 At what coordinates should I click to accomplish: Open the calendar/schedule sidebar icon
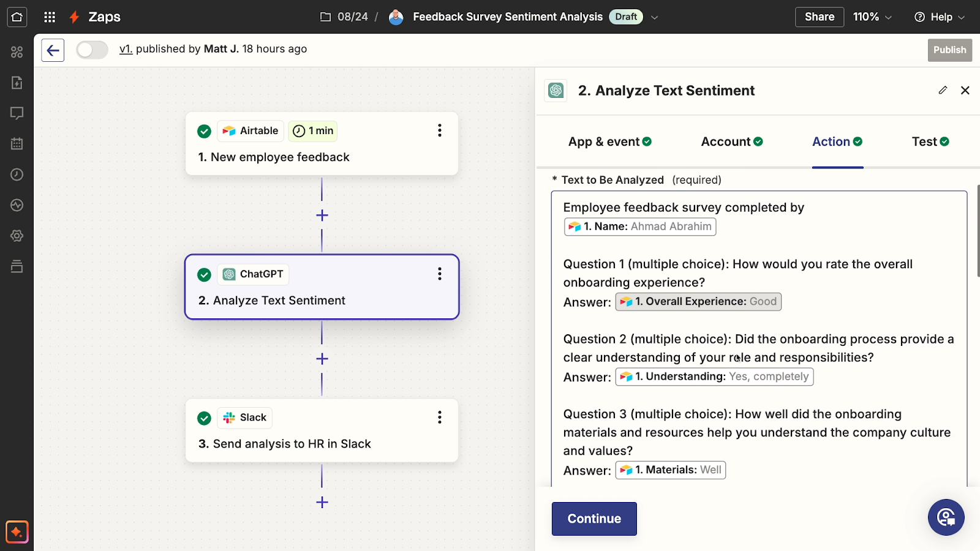[x=17, y=144]
